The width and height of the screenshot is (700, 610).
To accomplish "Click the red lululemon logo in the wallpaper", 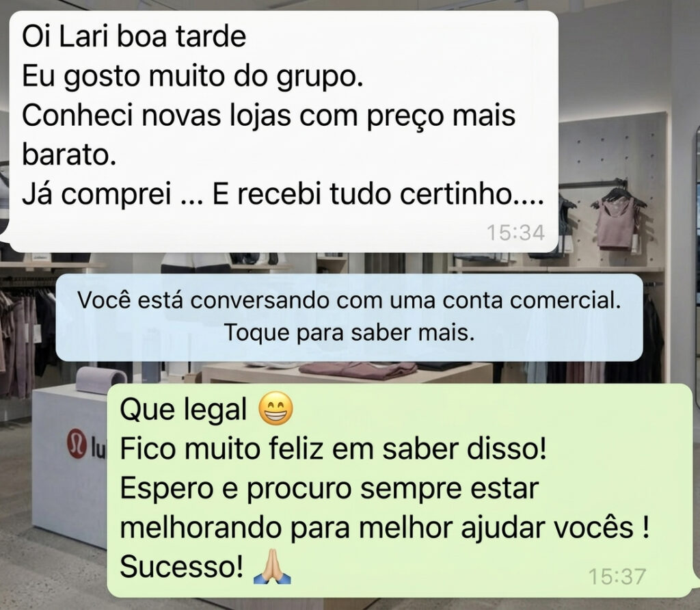I will (x=76, y=443).
